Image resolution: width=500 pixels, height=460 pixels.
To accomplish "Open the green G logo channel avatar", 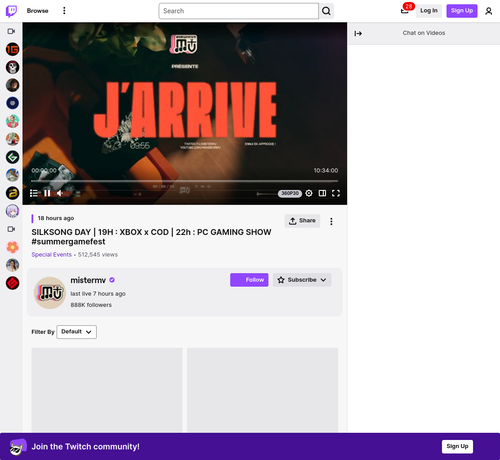I will (x=12, y=157).
